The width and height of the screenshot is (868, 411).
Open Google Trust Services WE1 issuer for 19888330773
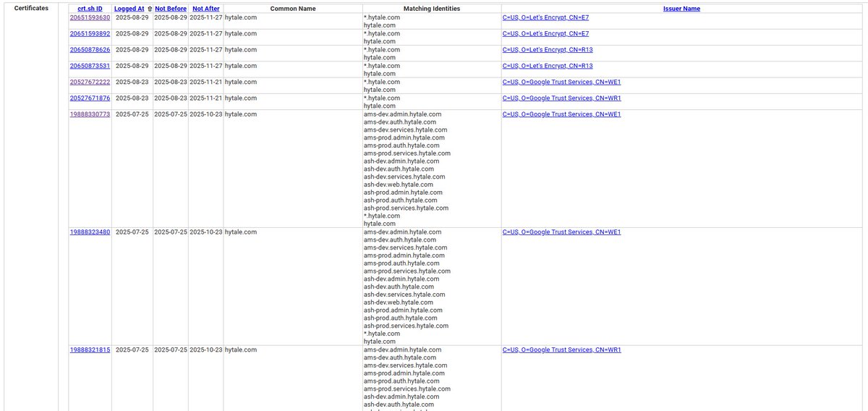(561, 114)
